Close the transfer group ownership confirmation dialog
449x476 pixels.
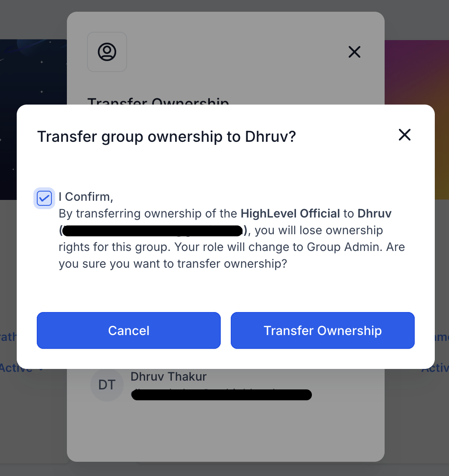click(404, 135)
